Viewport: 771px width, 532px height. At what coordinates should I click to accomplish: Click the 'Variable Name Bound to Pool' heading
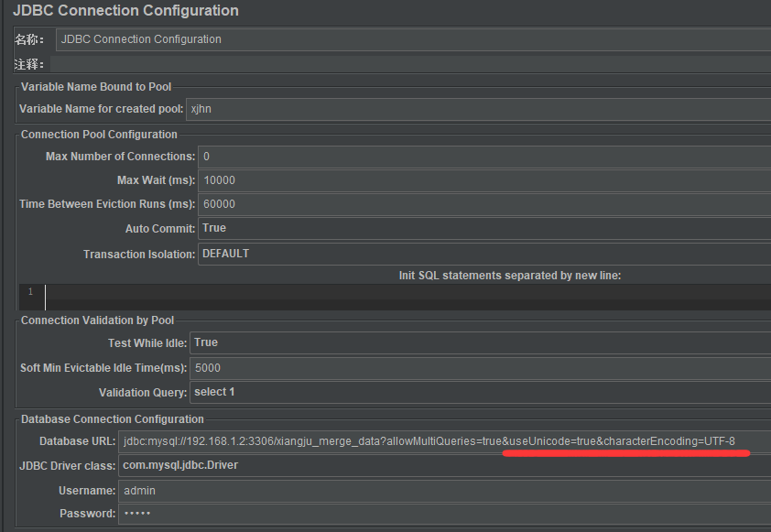(96, 87)
